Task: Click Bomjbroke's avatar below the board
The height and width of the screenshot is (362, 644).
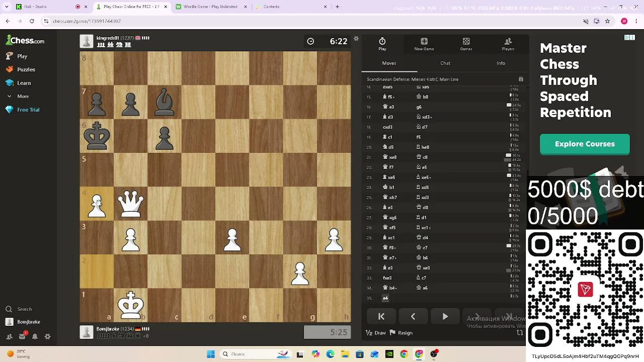Action: tap(87, 332)
